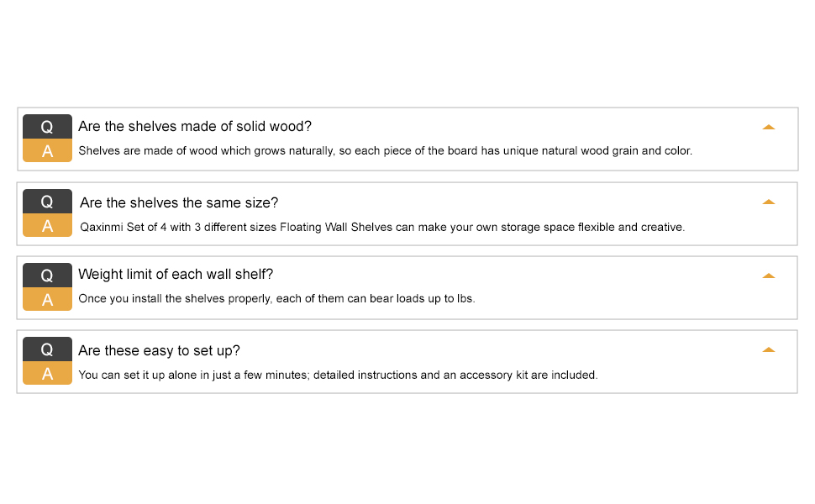This screenshot has width=815, height=504.
Task: Click the Q icon beside solid wood question
Action: pos(47,126)
